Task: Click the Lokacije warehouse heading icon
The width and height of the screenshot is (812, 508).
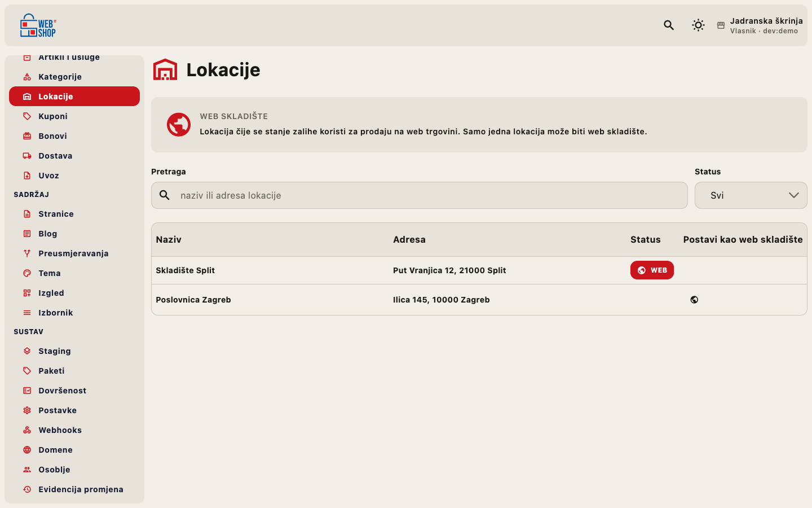Action: click(x=165, y=69)
